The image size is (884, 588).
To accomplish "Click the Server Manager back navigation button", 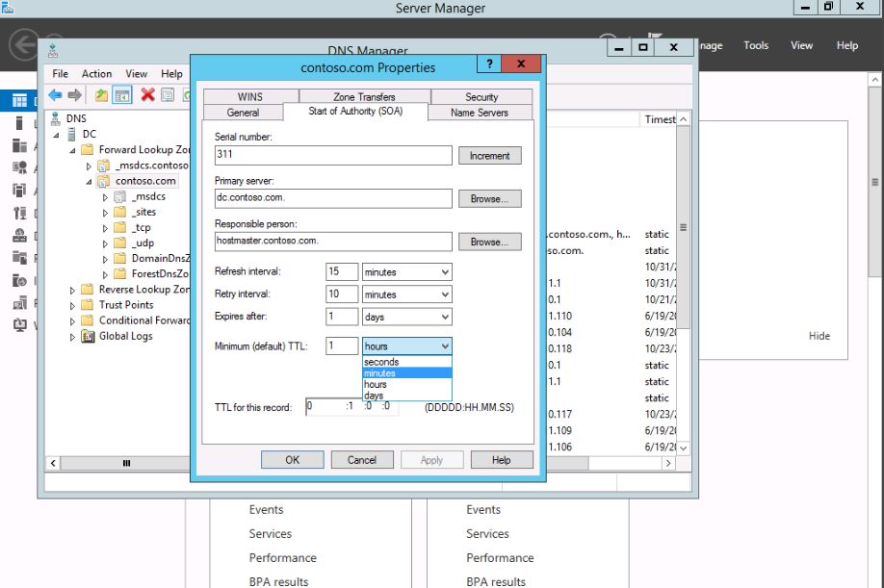I will click(x=23, y=45).
